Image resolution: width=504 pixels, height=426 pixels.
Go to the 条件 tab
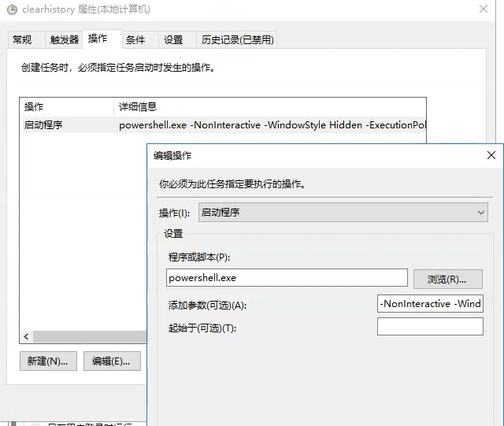pyautogui.click(x=135, y=40)
